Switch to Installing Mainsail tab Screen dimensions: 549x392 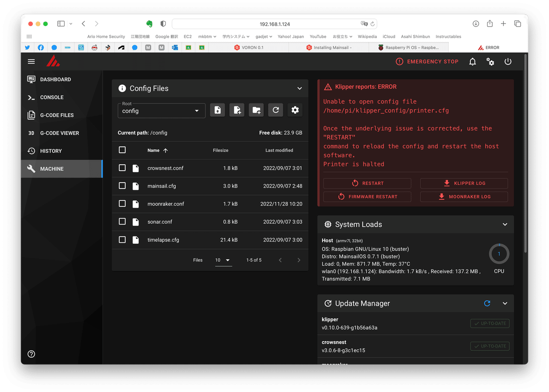pyautogui.click(x=329, y=48)
